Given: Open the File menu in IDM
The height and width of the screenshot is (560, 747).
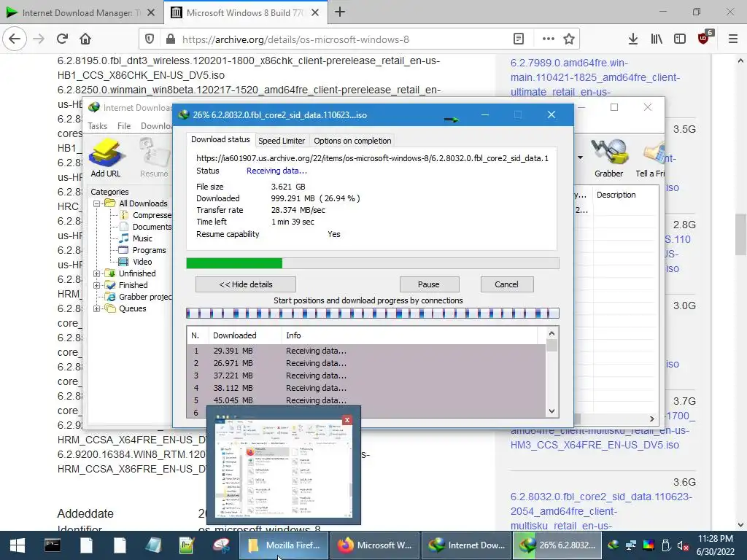Looking at the screenshot, I should pyautogui.click(x=124, y=126).
